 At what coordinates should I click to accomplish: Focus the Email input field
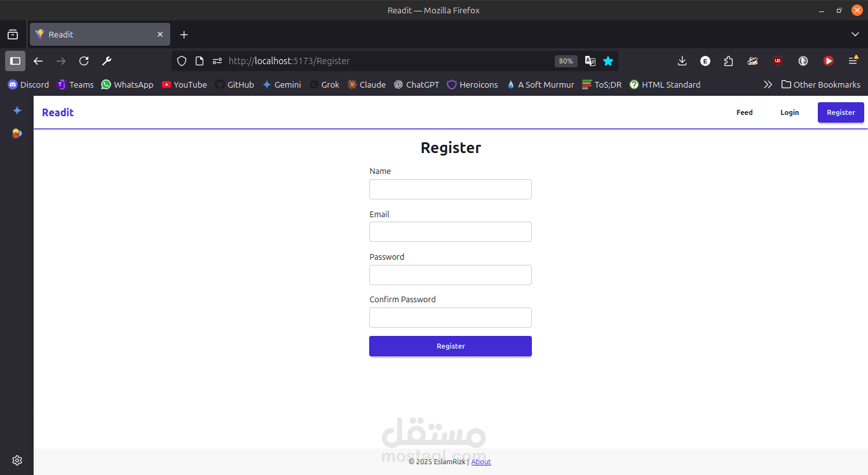pyautogui.click(x=451, y=232)
